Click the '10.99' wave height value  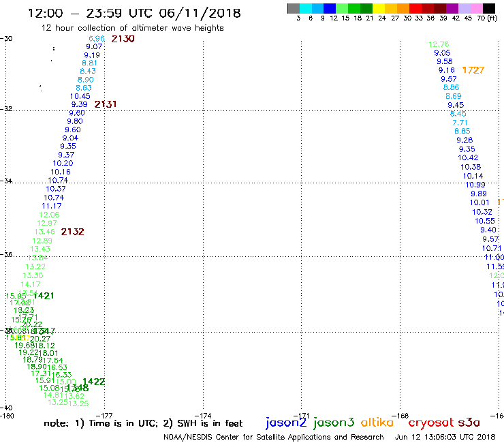[475, 185]
